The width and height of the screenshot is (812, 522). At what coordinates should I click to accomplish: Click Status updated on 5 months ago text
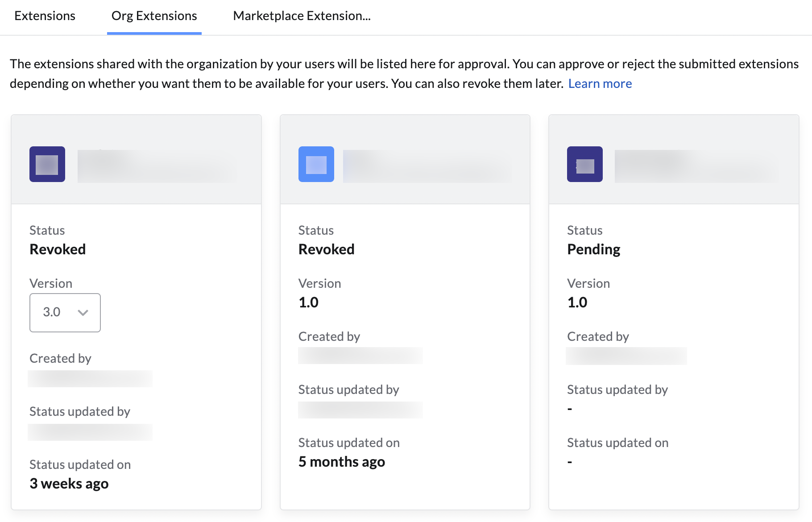tap(341, 461)
